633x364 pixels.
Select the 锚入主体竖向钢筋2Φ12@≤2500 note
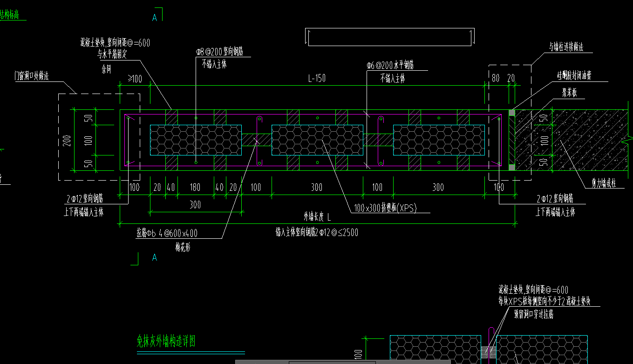[x=317, y=232]
